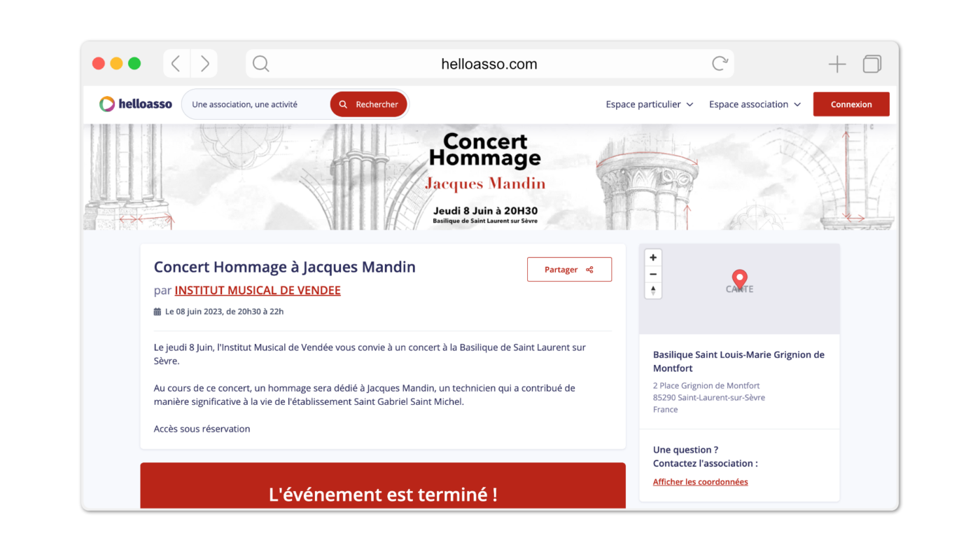Expand Espace particulier menu
This screenshot has width=980, height=552.
[x=650, y=104]
